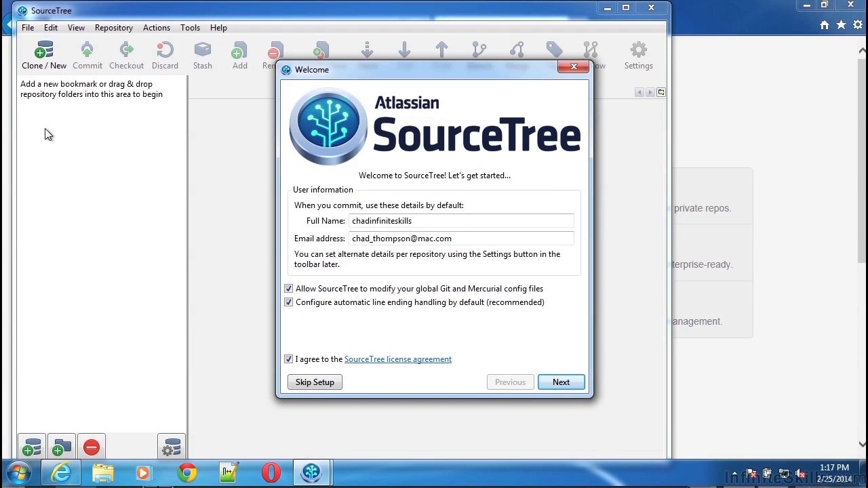Click the Push up-arrow toolbar icon
This screenshot has height=488, width=868.
click(x=441, y=50)
